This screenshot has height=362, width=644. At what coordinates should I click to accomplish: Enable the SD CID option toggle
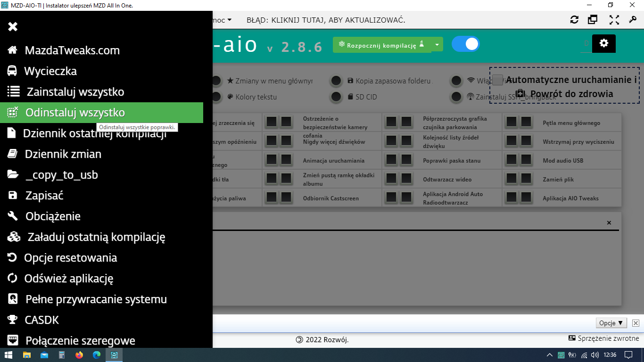point(336,97)
